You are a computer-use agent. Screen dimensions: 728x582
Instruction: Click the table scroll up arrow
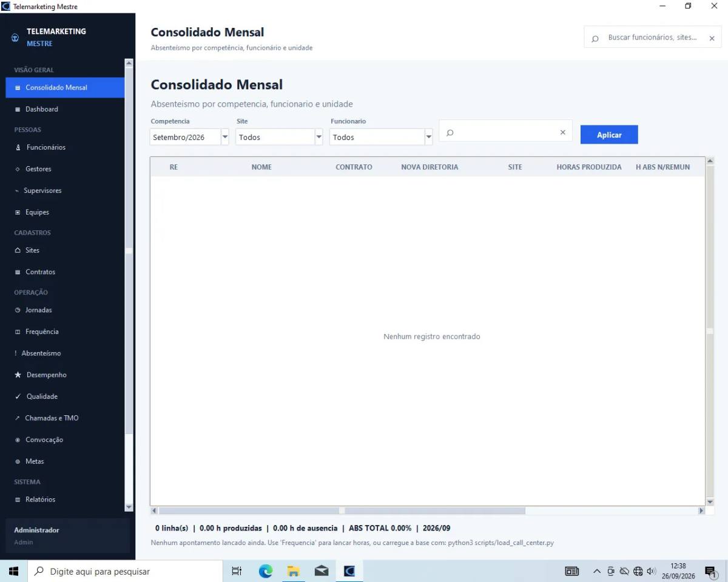click(x=710, y=162)
